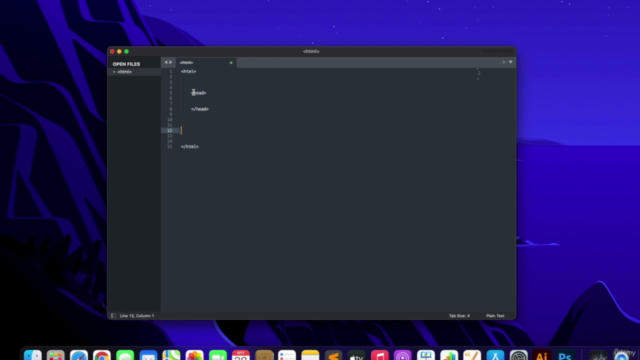Viewport: 640px width, 360px height.
Task: Close the <html> file from the sidebar dot
Action: (114, 72)
